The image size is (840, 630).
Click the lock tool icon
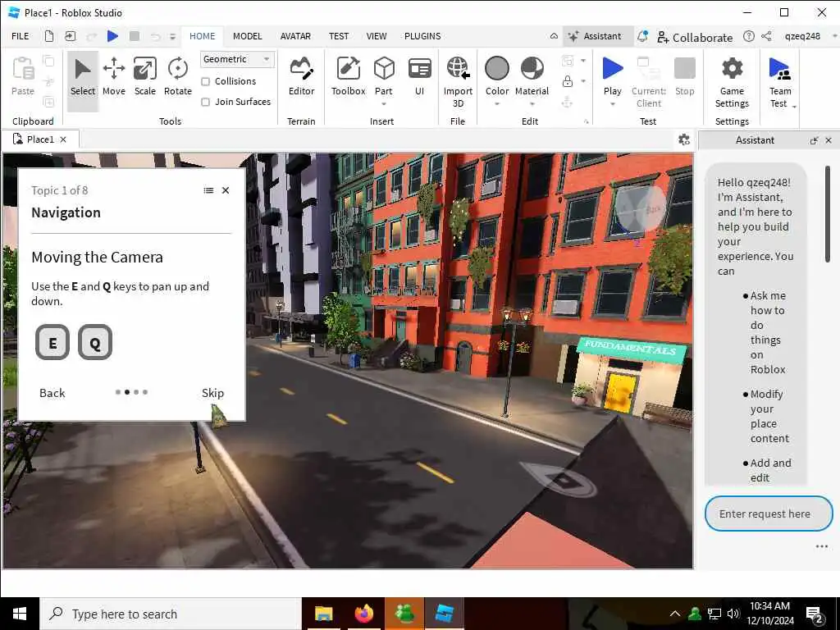point(568,81)
